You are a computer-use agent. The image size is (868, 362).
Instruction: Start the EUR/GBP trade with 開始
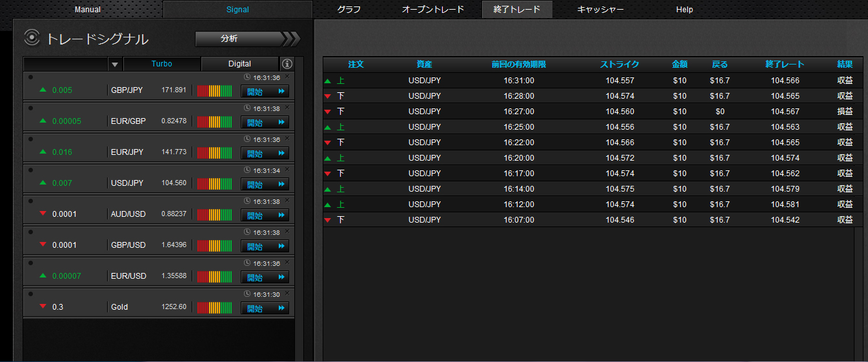click(x=265, y=122)
